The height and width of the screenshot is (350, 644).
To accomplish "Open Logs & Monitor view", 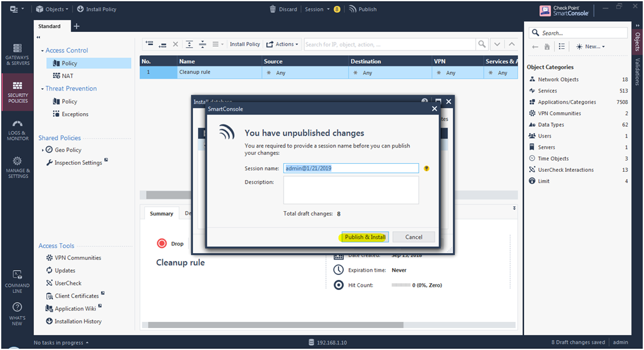I will click(x=17, y=131).
